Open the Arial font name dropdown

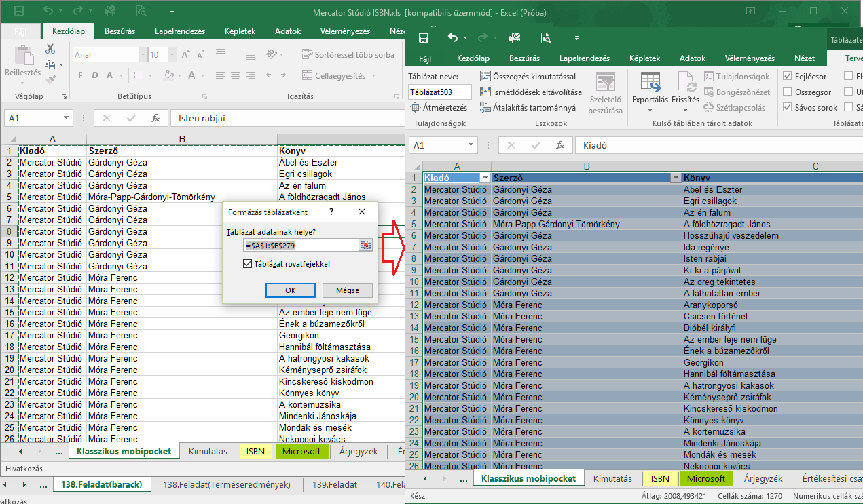pos(141,55)
